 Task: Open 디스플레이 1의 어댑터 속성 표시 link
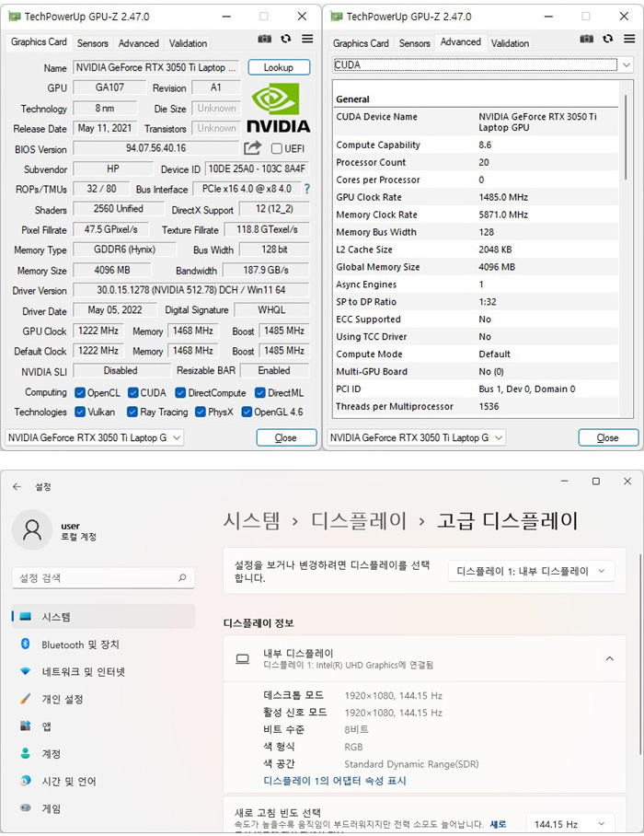click(335, 781)
